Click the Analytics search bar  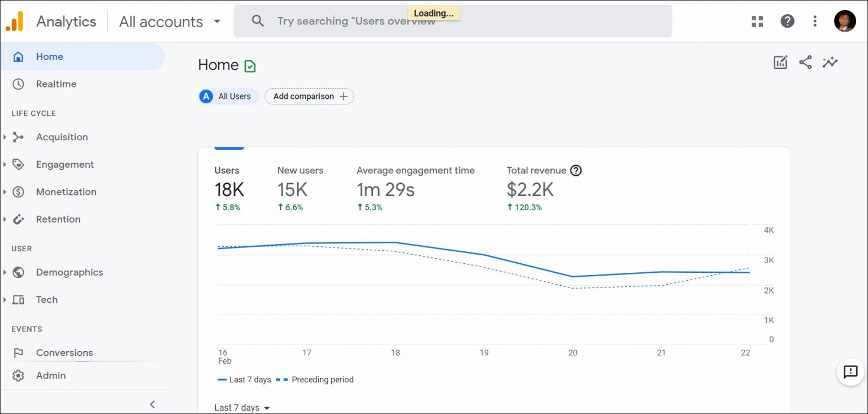pos(452,21)
